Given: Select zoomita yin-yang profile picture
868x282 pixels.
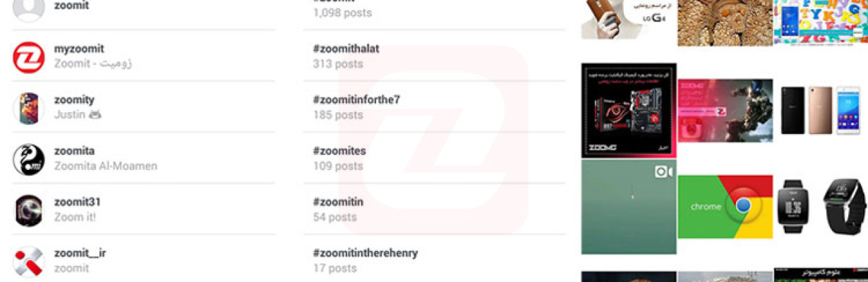Looking at the screenshot, I should [x=29, y=159].
